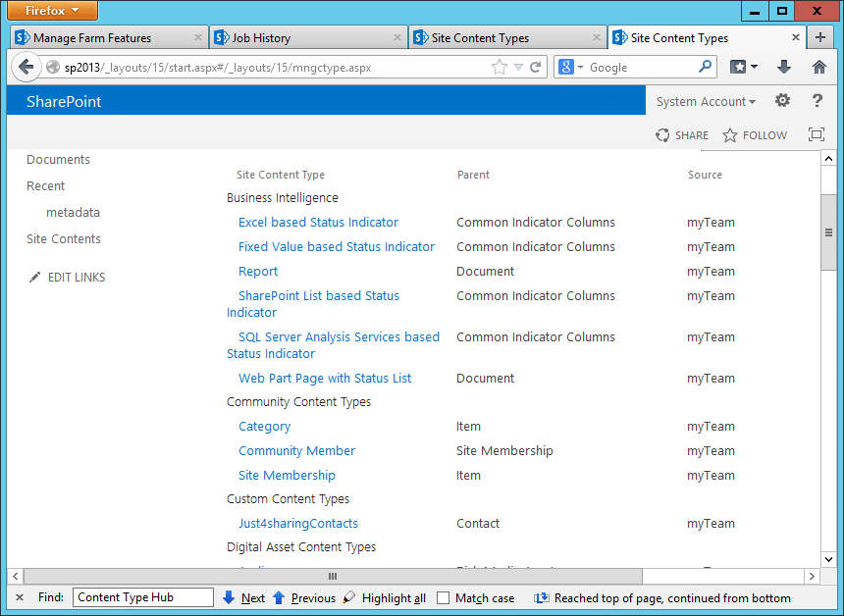Image resolution: width=844 pixels, height=616 pixels.
Task: Open the Report content type
Action: tap(258, 271)
